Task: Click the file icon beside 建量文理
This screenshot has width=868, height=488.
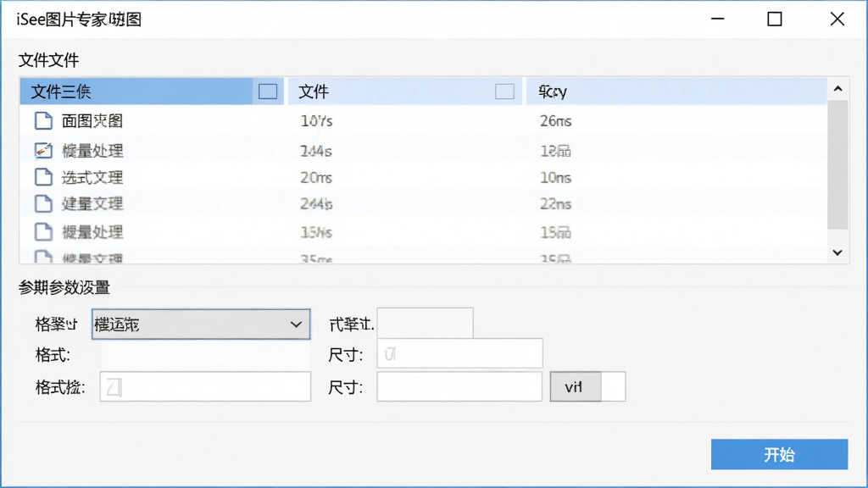Action: (x=43, y=203)
